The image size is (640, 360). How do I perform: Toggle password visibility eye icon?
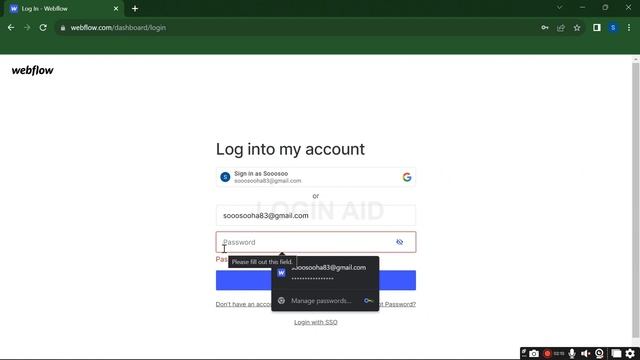coord(400,242)
